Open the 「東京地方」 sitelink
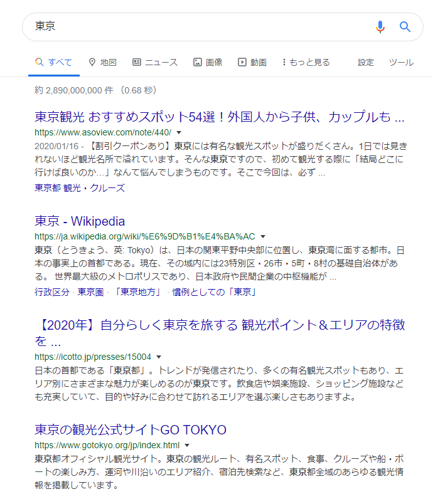This screenshot has width=433, height=504. pos(138,292)
